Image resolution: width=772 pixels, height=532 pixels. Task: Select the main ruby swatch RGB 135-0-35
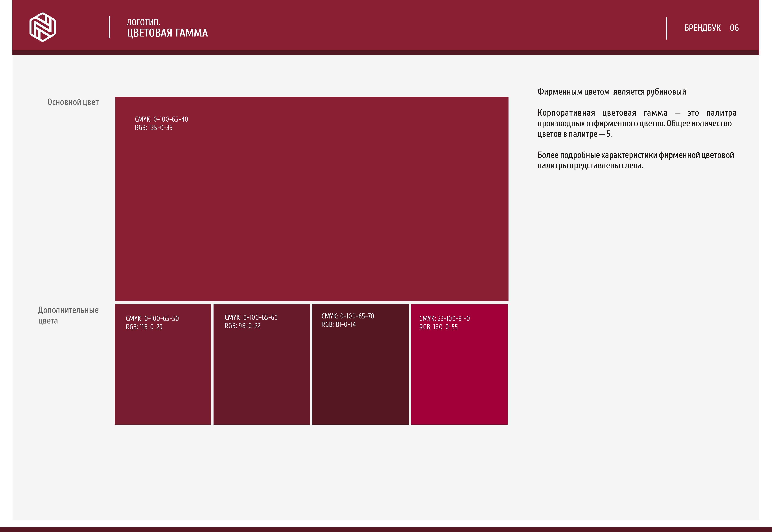pyautogui.click(x=312, y=199)
